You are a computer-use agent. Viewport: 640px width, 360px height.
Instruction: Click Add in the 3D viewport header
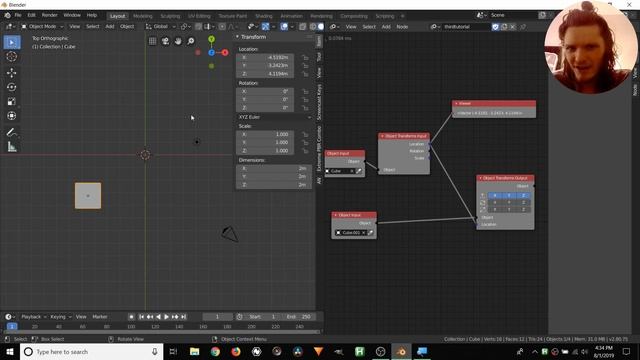click(x=110, y=27)
